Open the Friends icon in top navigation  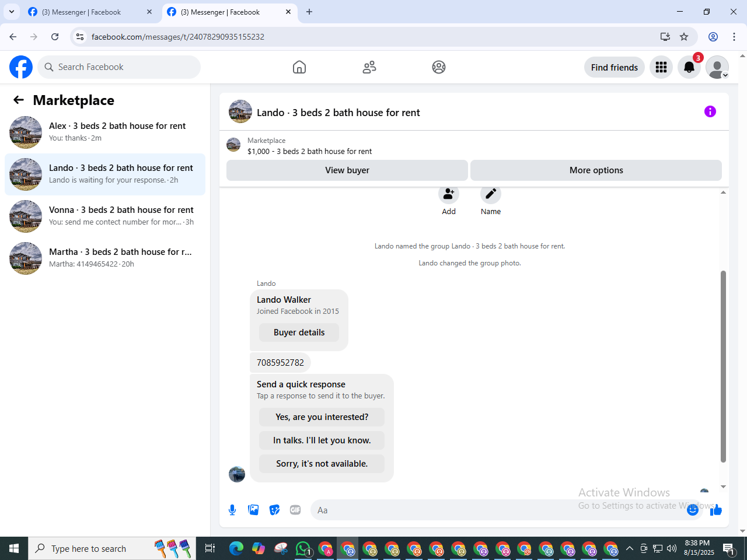369,67
